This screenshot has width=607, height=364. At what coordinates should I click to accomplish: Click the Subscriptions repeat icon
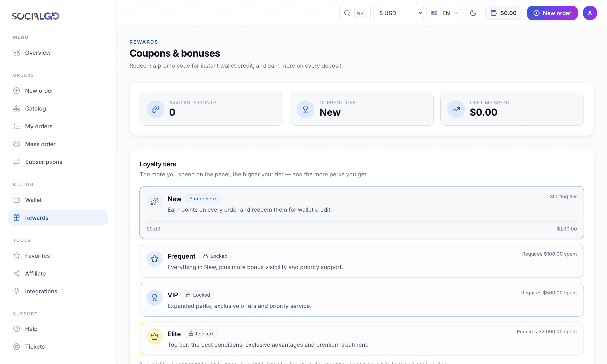pyautogui.click(x=17, y=162)
